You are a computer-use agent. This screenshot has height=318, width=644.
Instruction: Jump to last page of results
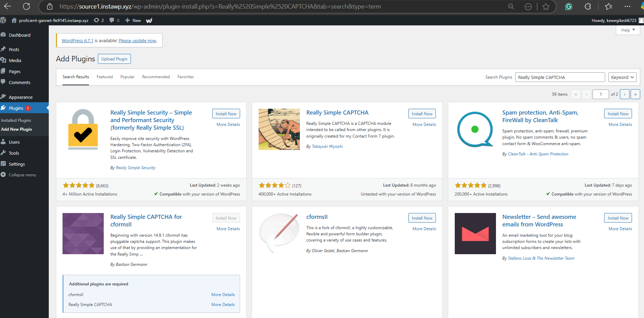click(635, 94)
